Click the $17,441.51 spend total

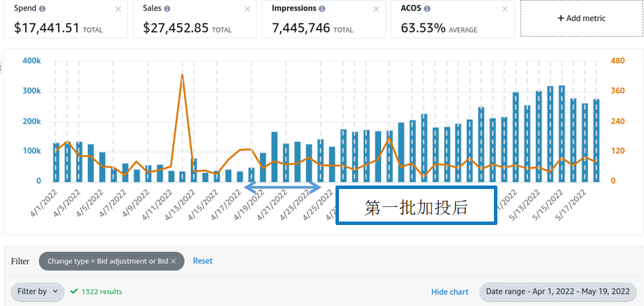point(46,28)
